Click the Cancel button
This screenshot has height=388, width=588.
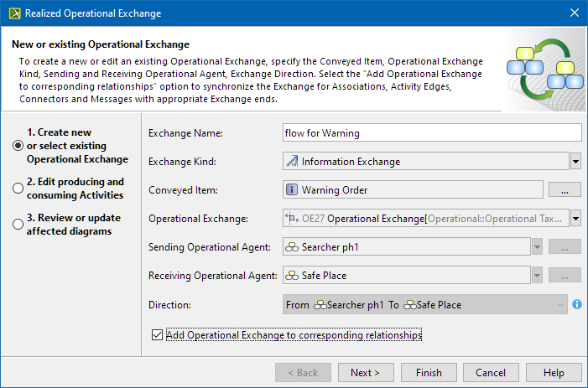pyautogui.click(x=491, y=373)
